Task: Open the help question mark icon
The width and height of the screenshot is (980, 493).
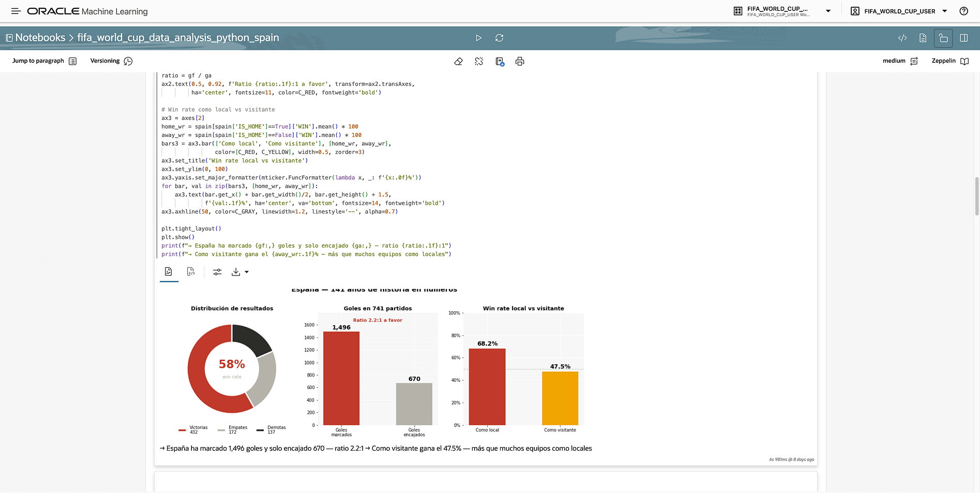Action: pyautogui.click(x=964, y=11)
